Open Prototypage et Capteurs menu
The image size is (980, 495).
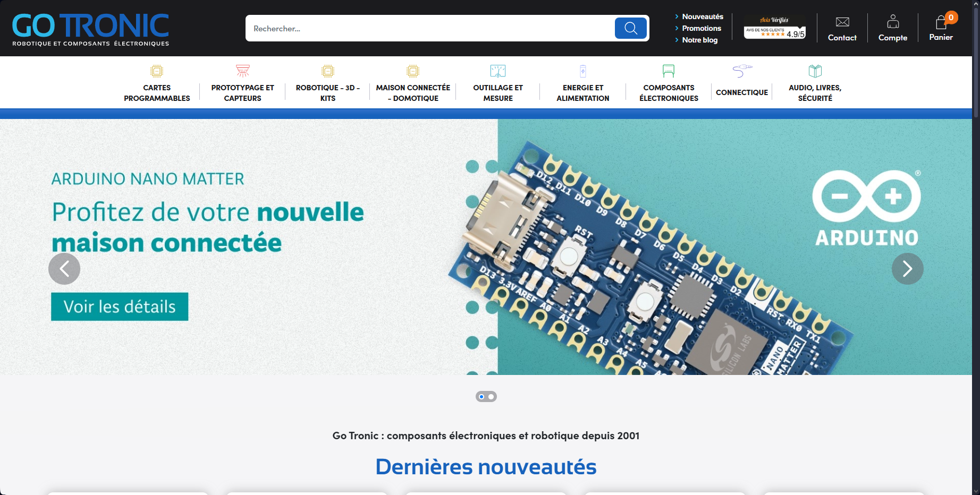243,93
